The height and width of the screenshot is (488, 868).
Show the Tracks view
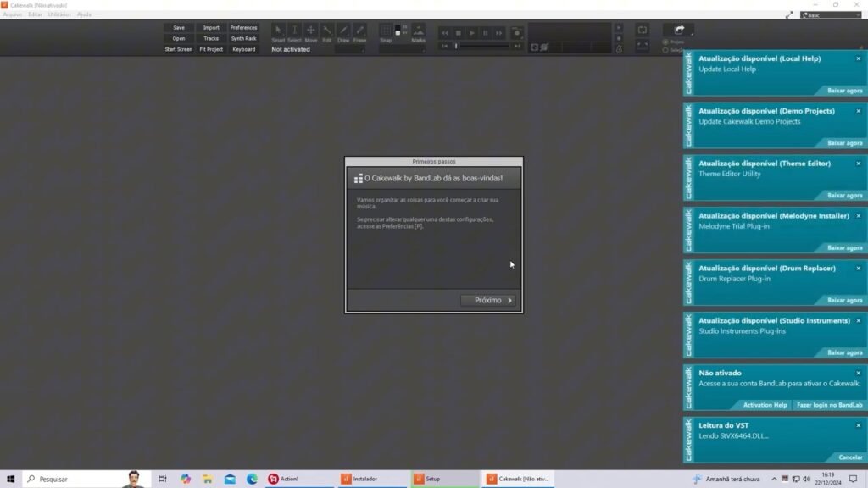click(x=211, y=39)
